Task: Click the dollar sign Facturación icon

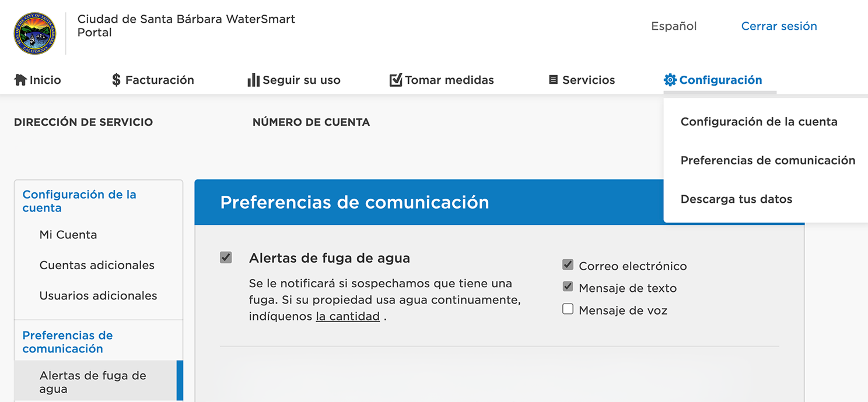Action: (x=116, y=80)
